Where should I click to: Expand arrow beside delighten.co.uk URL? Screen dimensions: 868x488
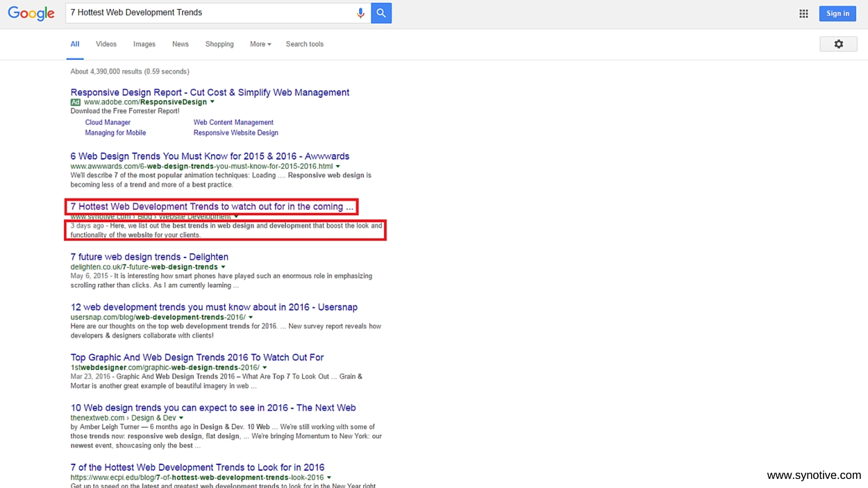[224, 267]
